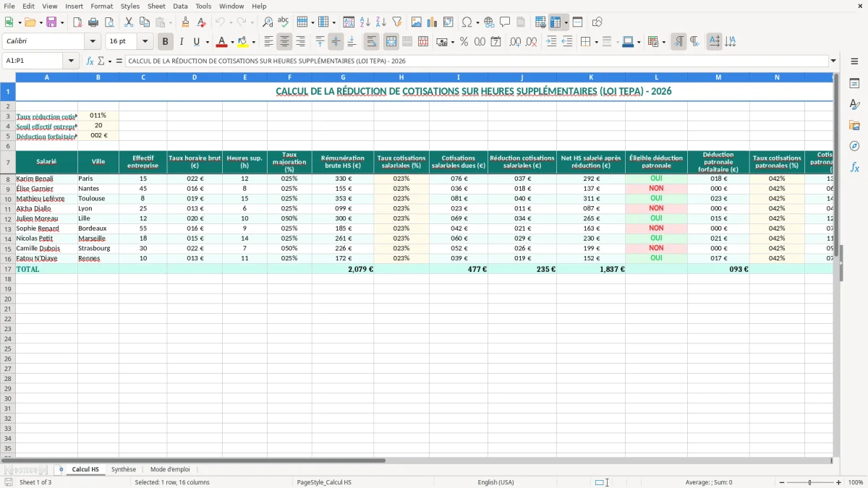Toggle Italic formatting
Viewport: 868px width, 488px height.
182,42
